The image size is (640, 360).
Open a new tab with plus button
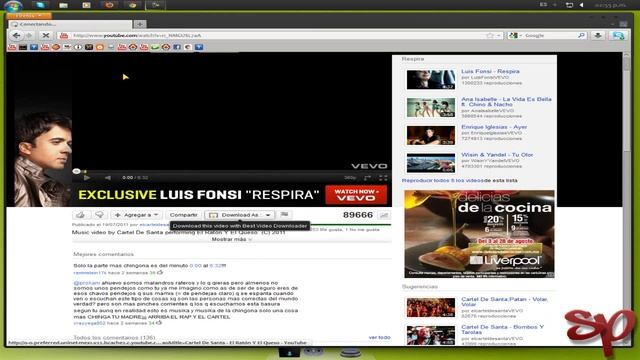coord(140,24)
